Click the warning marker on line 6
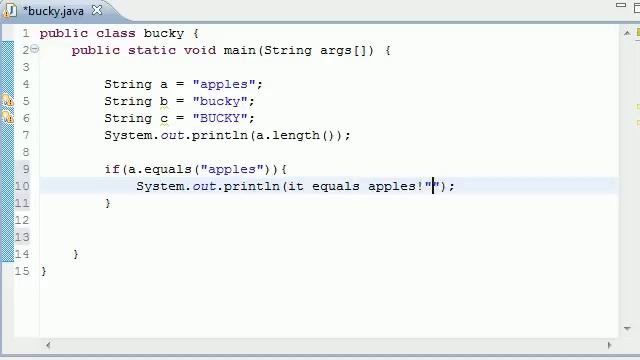This screenshot has width=640, height=360. 8,118
